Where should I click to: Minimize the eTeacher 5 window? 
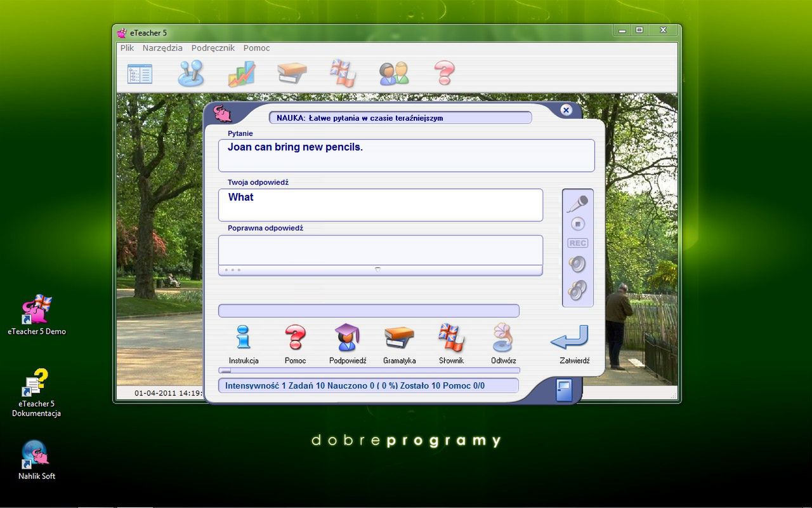click(621, 30)
